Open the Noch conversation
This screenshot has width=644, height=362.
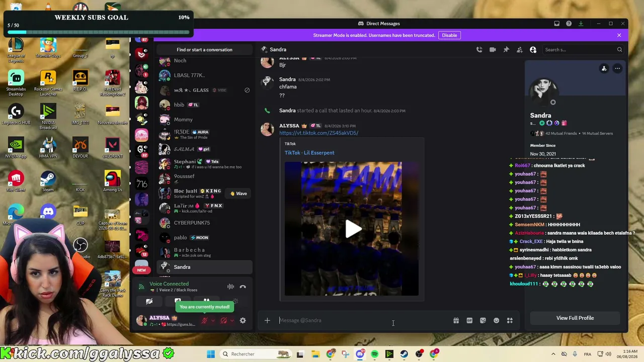[x=204, y=61]
